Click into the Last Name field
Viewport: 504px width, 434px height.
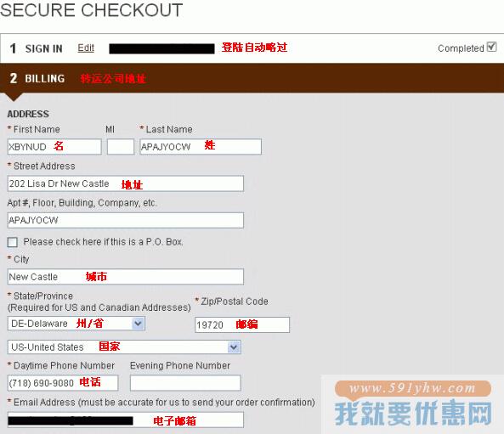pyautogui.click(x=201, y=147)
